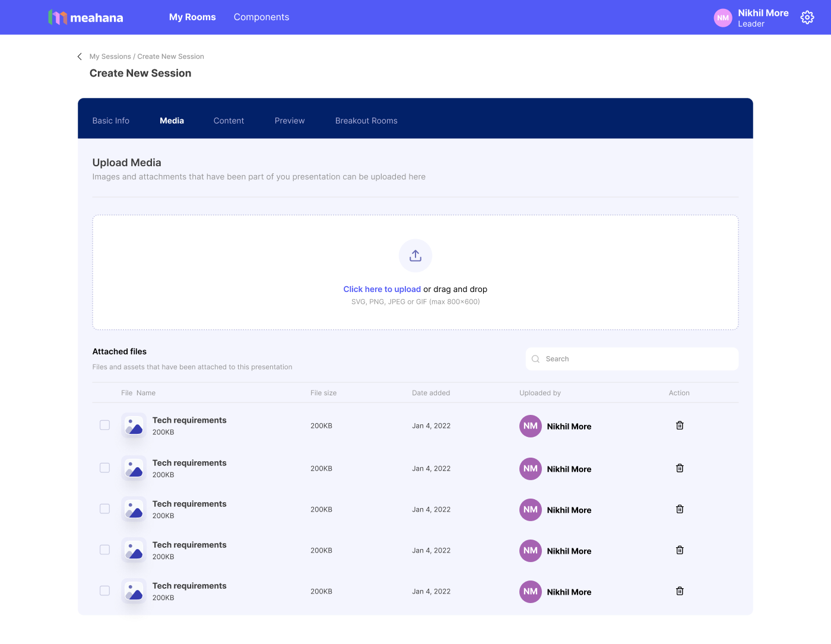Delete the first Tech requirements file
Viewport: 831px width, 644px height.
(x=680, y=426)
